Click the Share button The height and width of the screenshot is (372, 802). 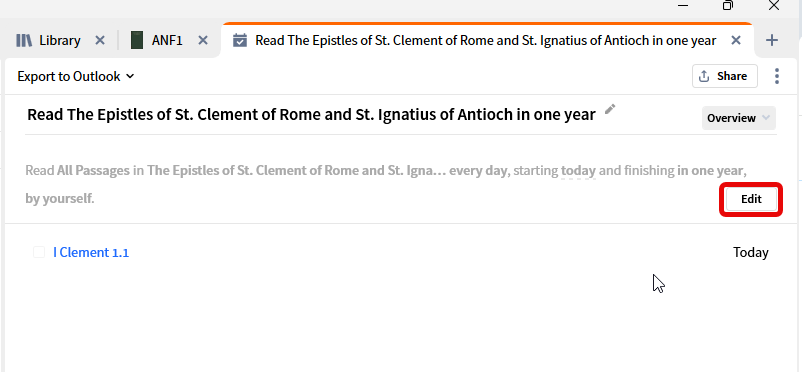pos(725,76)
